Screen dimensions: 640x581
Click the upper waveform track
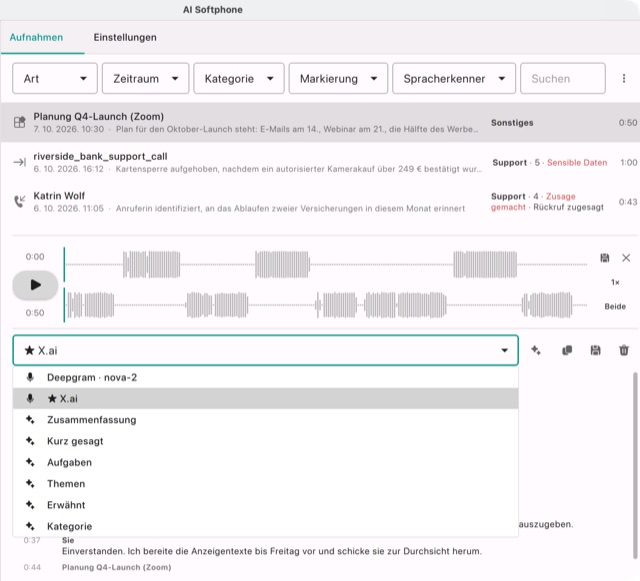tap(326, 265)
